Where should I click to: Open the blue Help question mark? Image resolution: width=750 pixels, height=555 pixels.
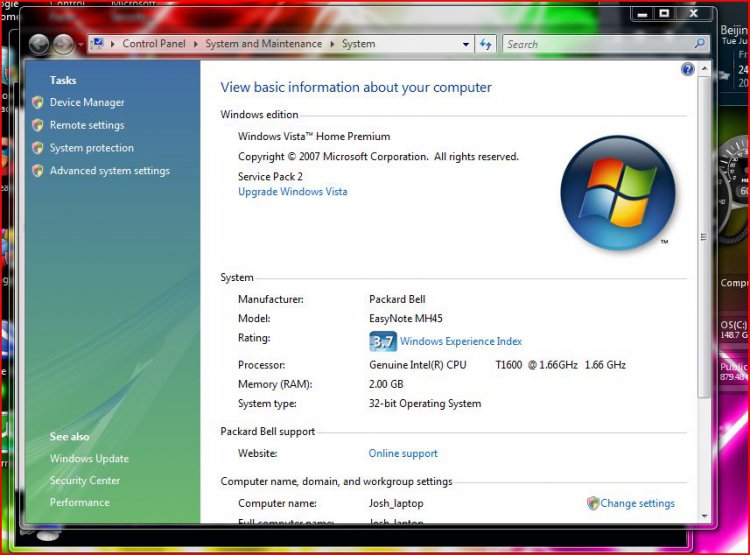pyautogui.click(x=687, y=70)
